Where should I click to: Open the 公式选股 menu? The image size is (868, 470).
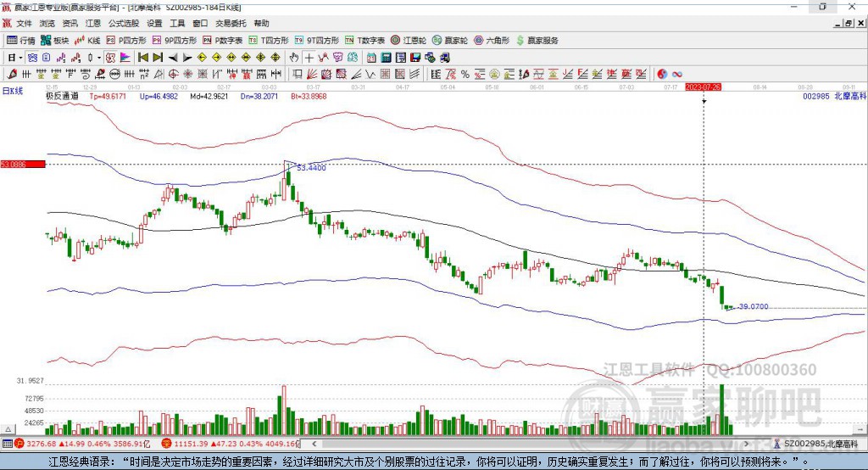(124, 23)
